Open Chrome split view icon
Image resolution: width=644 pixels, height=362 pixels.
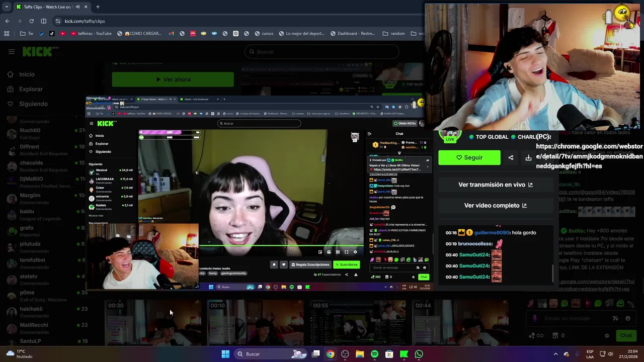43,21
